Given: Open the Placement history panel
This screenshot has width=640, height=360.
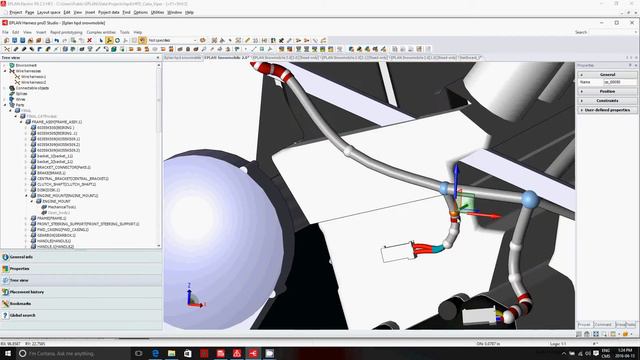Looking at the screenshot, I should point(81,292).
